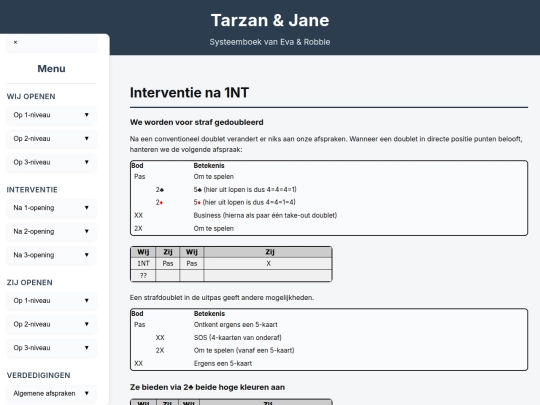The width and height of the screenshot is (540, 405).
Task: Click 'SOS (4-kaarten van onderaf)' row
Action: (329, 338)
